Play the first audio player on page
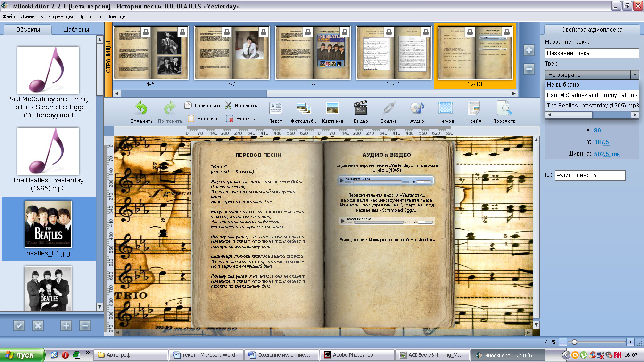 pyautogui.click(x=342, y=181)
